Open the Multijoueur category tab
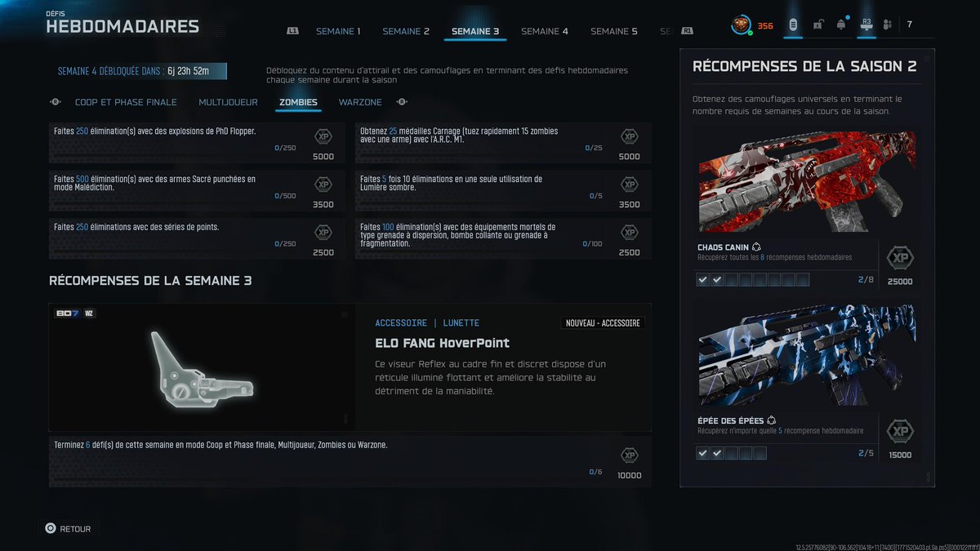This screenshot has height=551, width=980. click(x=228, y=103)
